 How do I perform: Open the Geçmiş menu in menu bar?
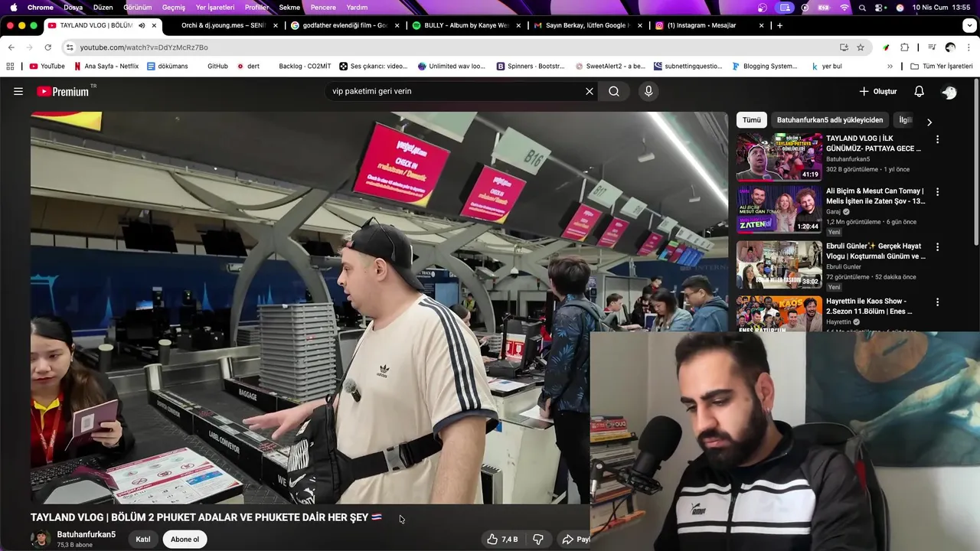click(174, 7)
